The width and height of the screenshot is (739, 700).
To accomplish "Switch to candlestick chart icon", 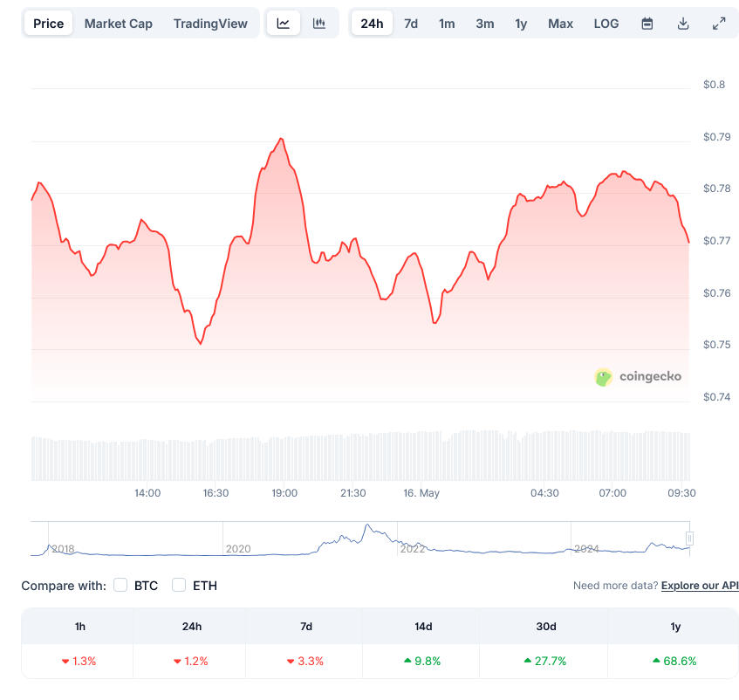I will click(319, 24).
